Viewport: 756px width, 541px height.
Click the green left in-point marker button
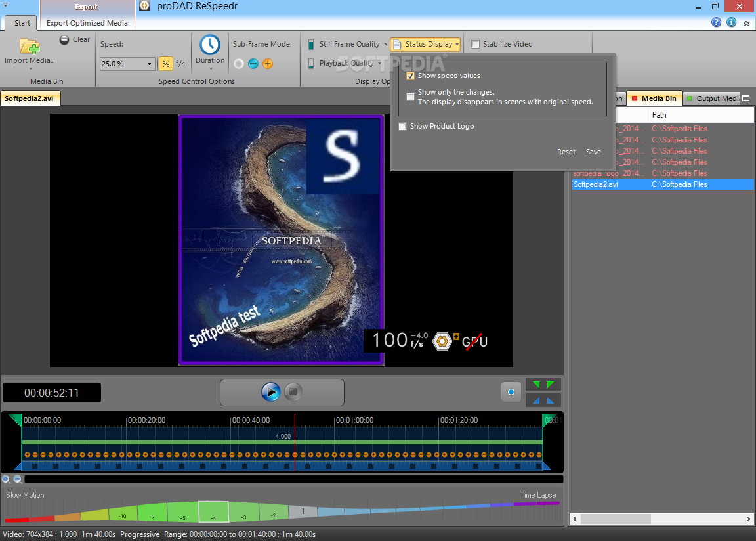click(x=536, y=385)
